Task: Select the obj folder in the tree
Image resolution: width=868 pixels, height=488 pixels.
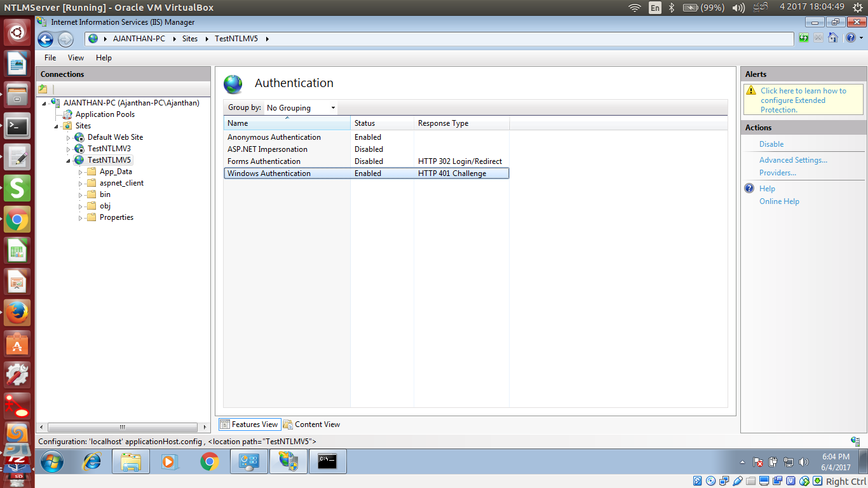Action: pos(105,206)
